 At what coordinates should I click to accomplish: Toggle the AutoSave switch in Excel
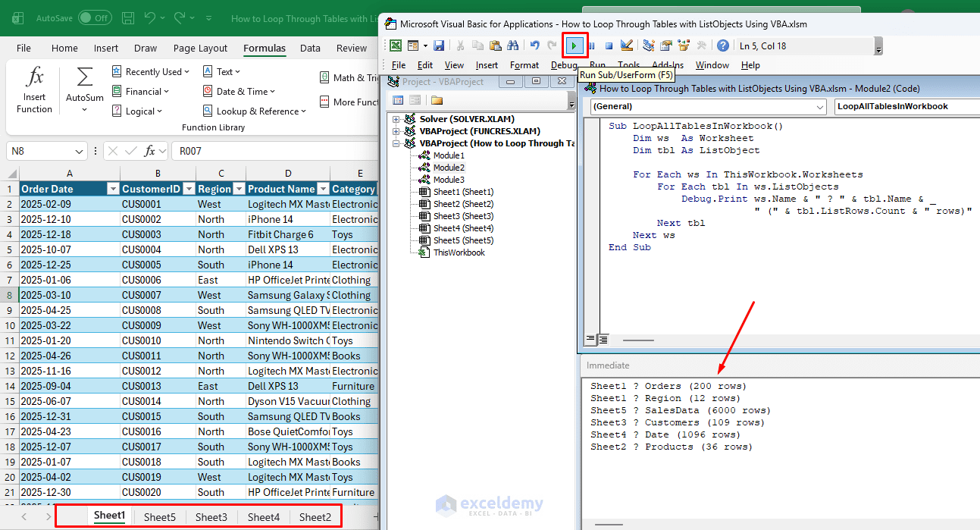pyautogui.click(x=95, y=17)
